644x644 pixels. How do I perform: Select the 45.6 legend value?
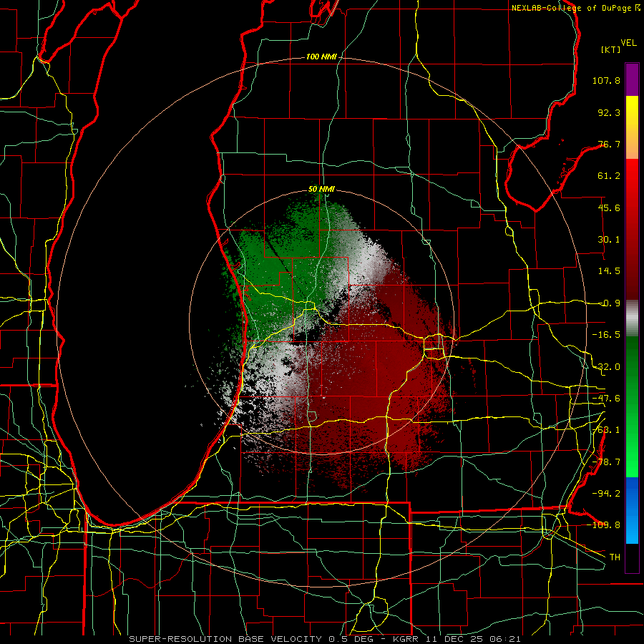609,208
